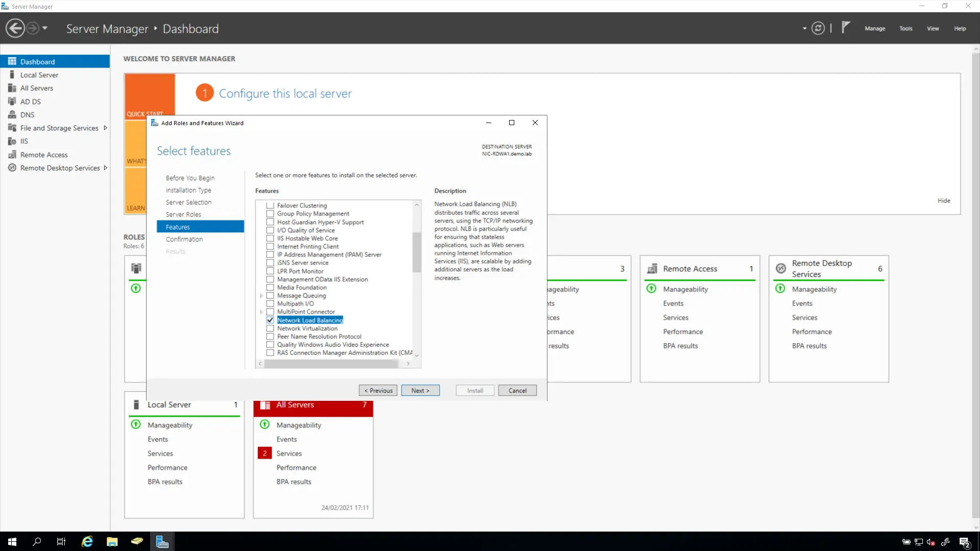The width and height of the screenshot is (980, 551).
Task: Check Group Policy Management feature
Action: pos(270,213)
